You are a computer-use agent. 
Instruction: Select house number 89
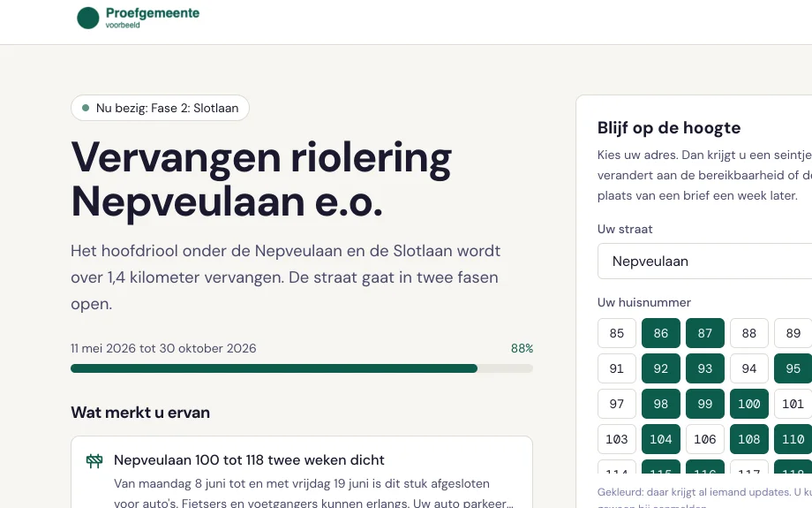point(793,333)
